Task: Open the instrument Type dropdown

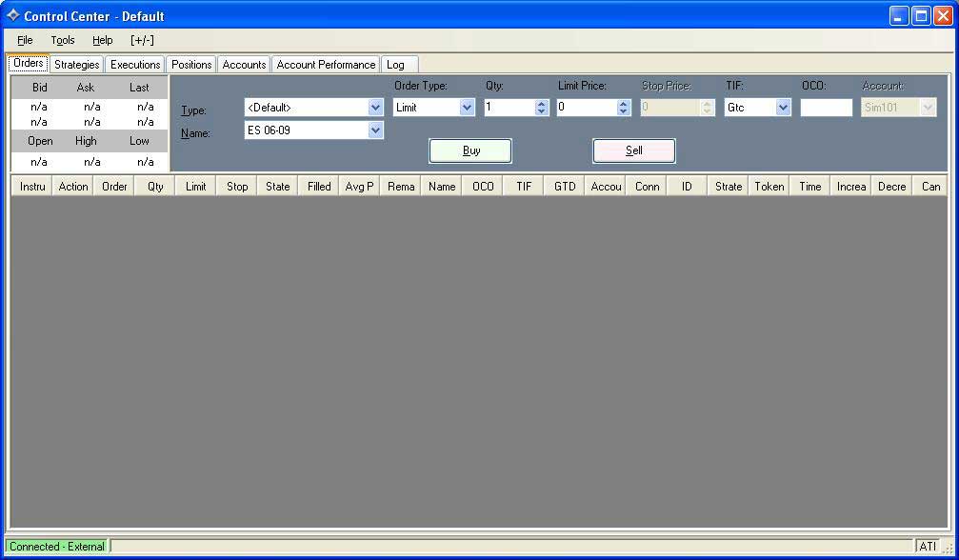Action: point(375,108)
